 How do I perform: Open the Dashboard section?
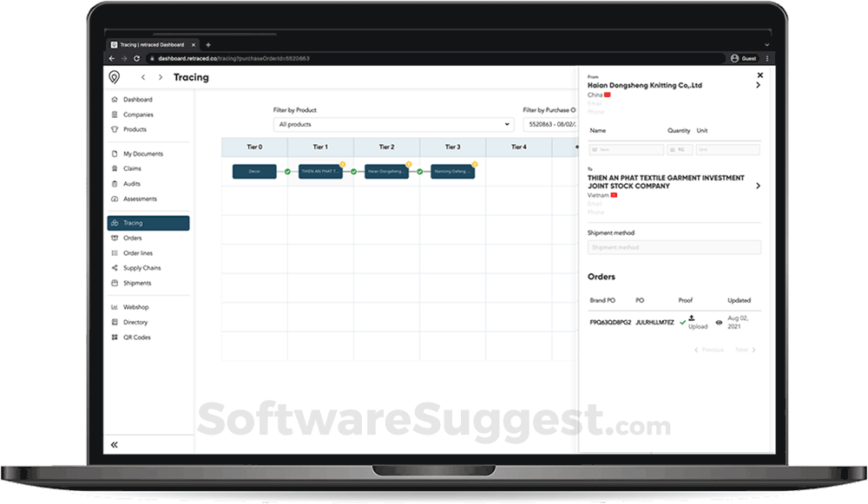tap(137, 99)
